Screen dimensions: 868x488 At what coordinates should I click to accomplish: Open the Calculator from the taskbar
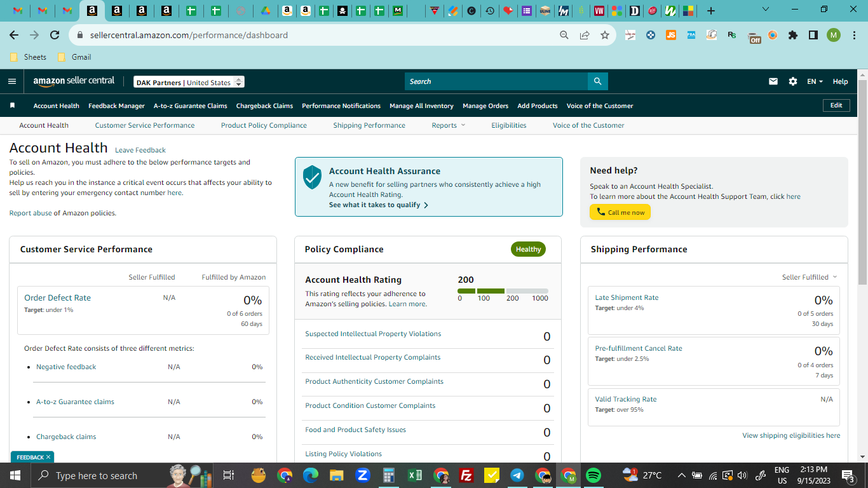click(389, 475)
